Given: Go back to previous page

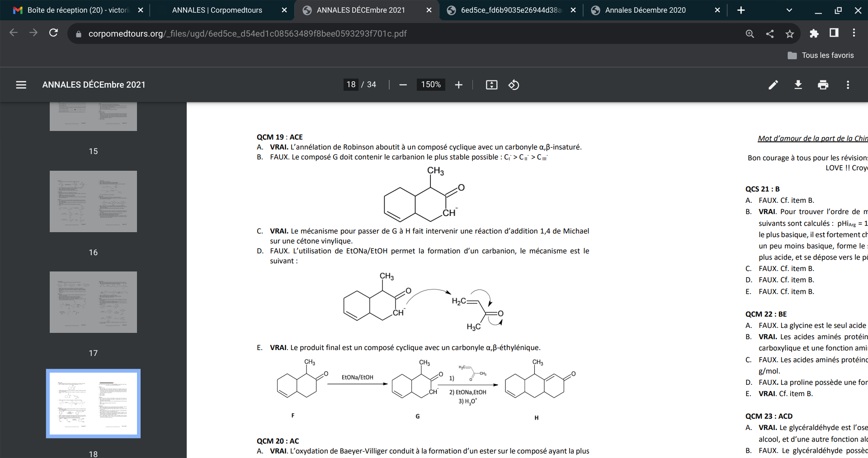Looking at the screenshot, I should pyautogui.click(x=14, y=33).
